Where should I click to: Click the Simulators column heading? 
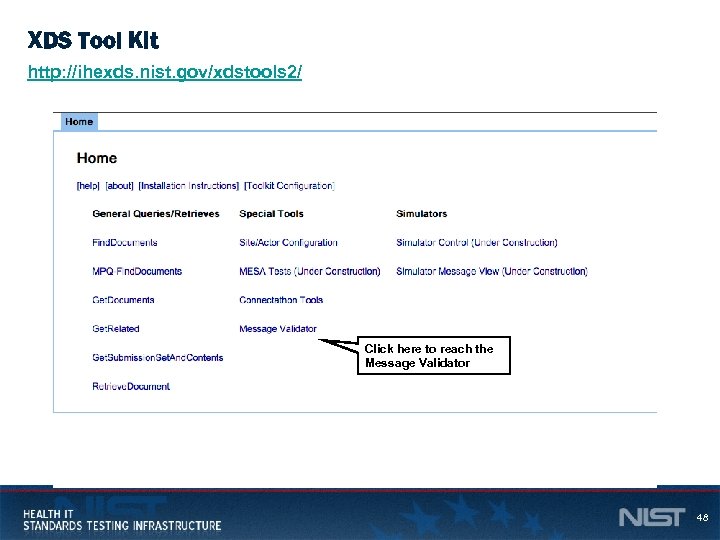pos(422,214)
